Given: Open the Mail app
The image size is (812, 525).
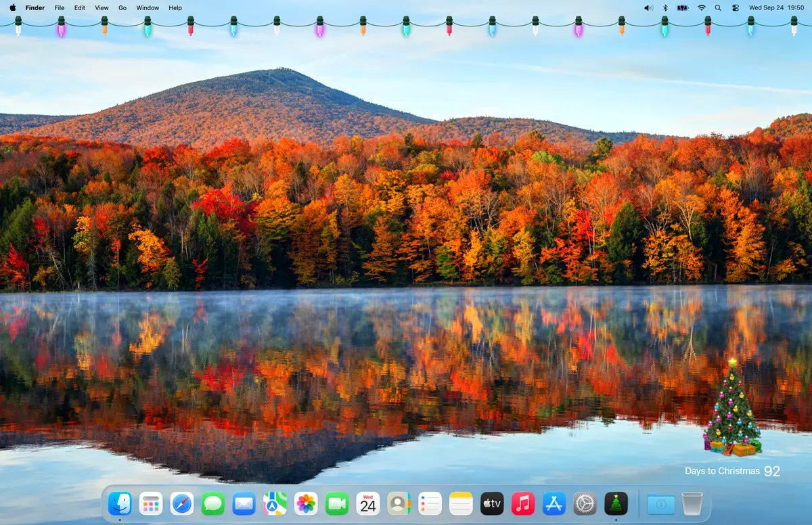Looking at the screenshot, I should [244, 504].
